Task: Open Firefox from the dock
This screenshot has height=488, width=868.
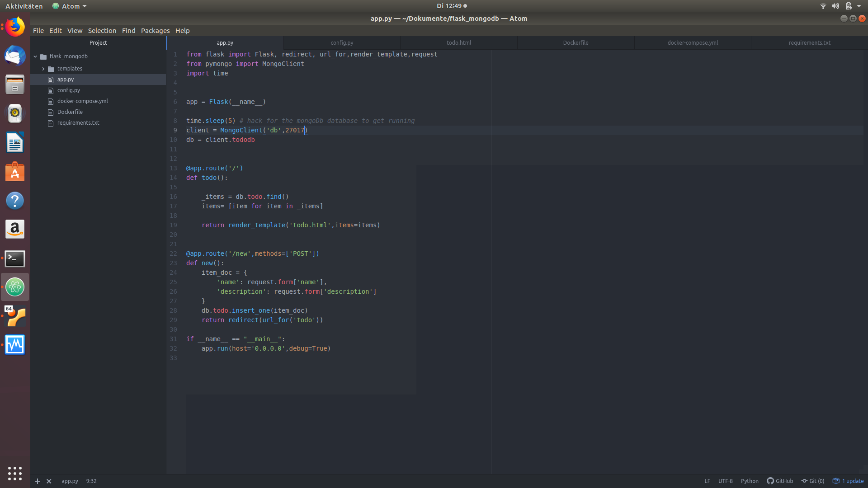Action: 15,27
